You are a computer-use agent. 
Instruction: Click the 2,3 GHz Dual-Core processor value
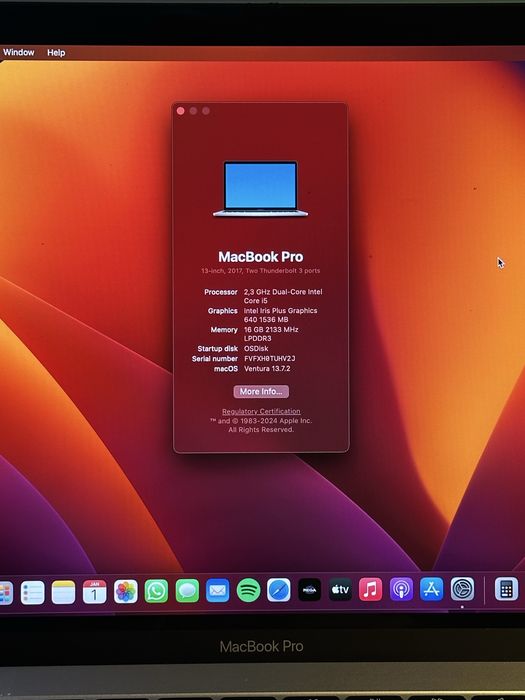click(283, 296)
